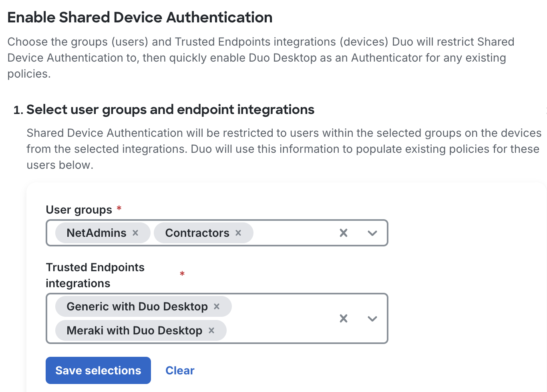Select the NetAdmins chip label
The image size is (547, 392).
point(97,233)
